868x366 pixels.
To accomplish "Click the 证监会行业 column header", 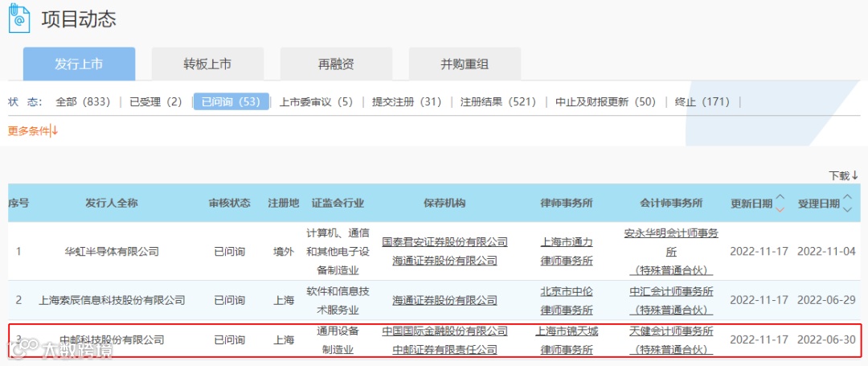I will [338, 204].
